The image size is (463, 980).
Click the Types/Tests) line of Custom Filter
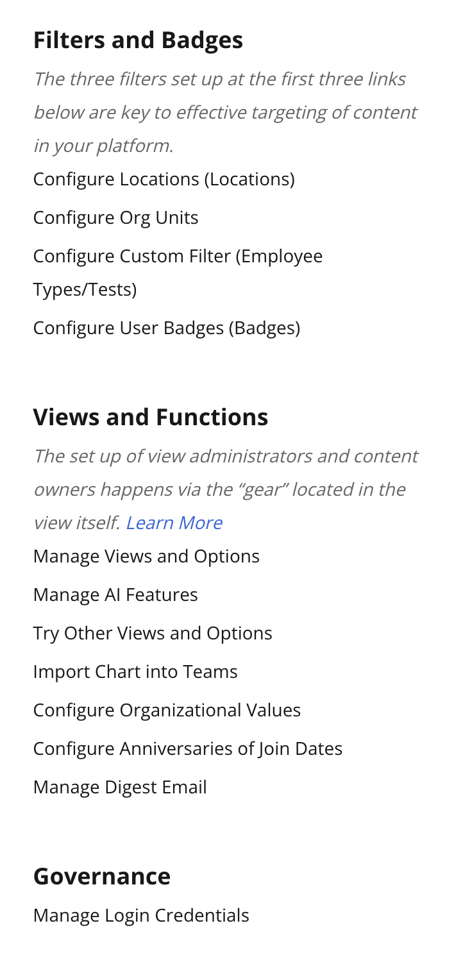[85, 290]
